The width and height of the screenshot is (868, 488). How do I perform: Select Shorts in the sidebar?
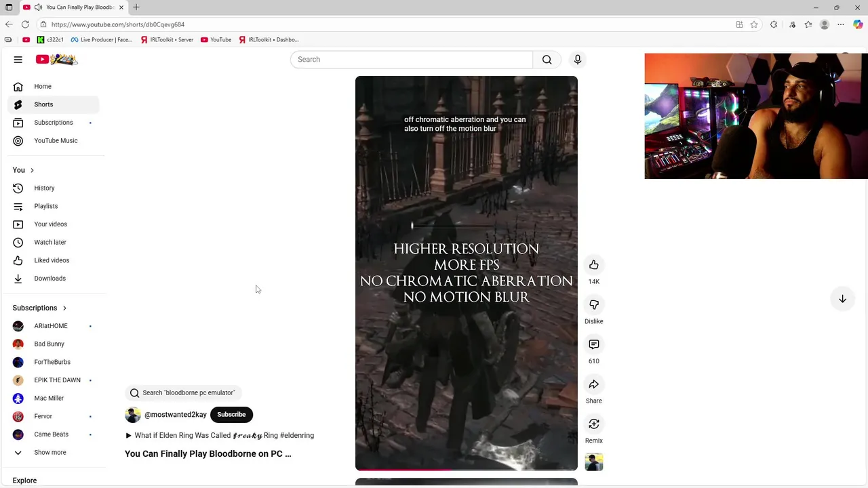(x=54, y=104)
